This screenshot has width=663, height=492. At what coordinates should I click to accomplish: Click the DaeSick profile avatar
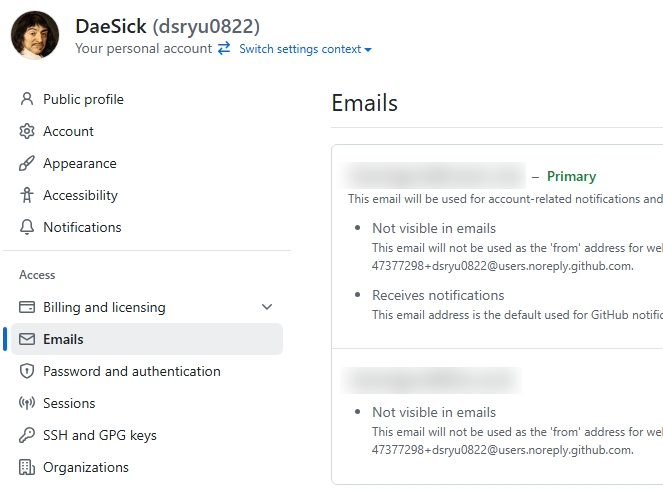35,35
